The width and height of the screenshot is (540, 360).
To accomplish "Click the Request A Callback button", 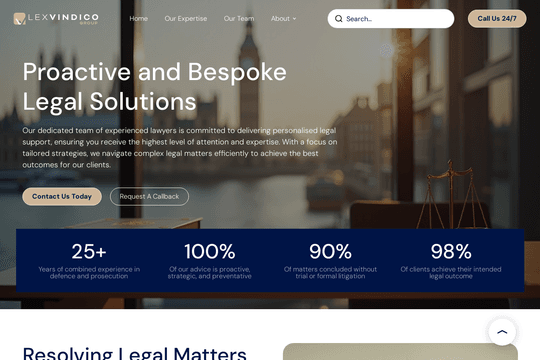I will [x=149, y=196].
